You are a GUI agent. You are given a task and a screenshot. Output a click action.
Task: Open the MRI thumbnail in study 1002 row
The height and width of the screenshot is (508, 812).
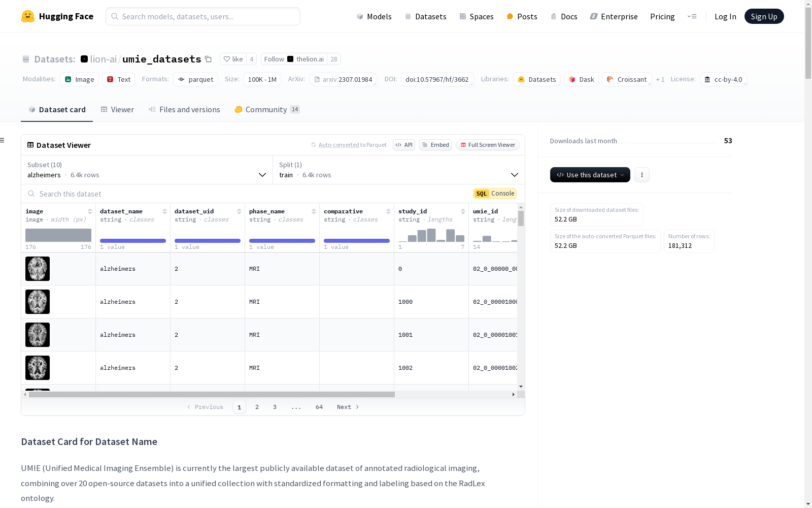point(38,368)
